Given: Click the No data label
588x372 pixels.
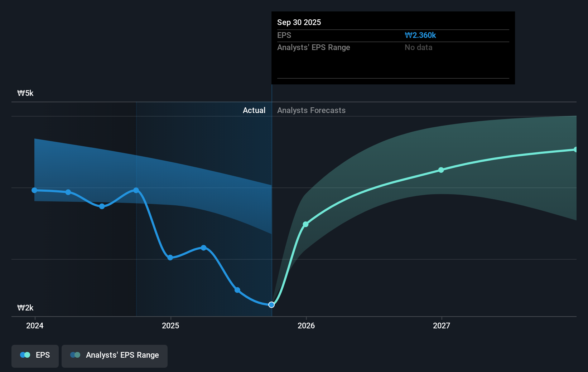Looking at the screenshot, I should point(418,47).
